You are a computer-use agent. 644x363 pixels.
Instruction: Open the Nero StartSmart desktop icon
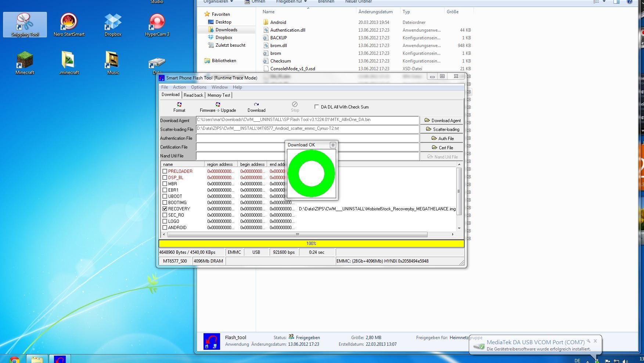[69, 25]
